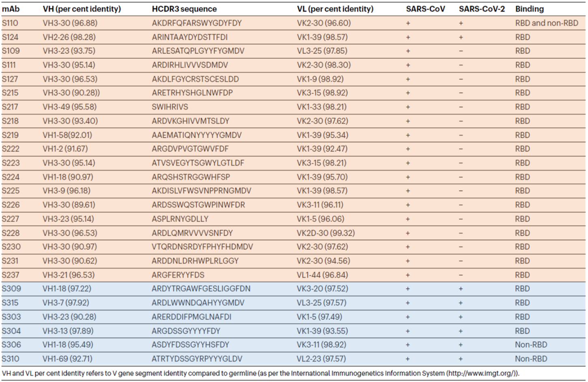Select the VL1-44 (96.84) cell

click(x=322, y=275)
